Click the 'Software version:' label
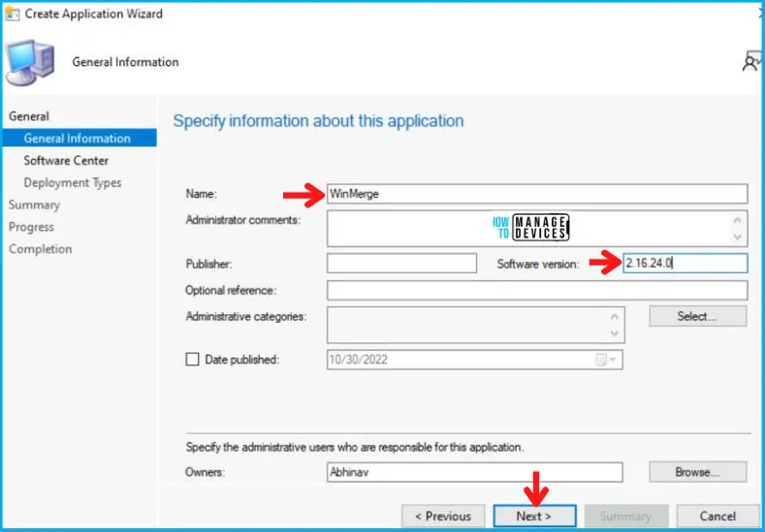The height and width of the screenshot is (532, 765). pos(538,264)
